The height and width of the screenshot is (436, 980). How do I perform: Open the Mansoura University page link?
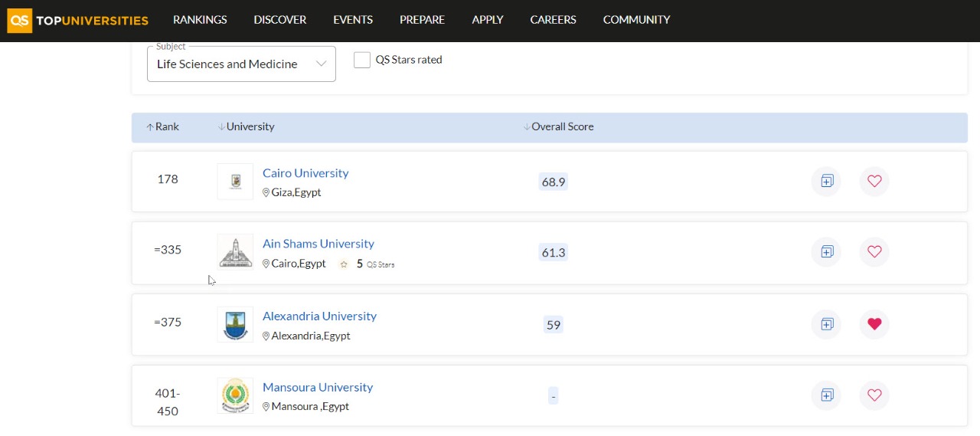(x=317, y=388)
